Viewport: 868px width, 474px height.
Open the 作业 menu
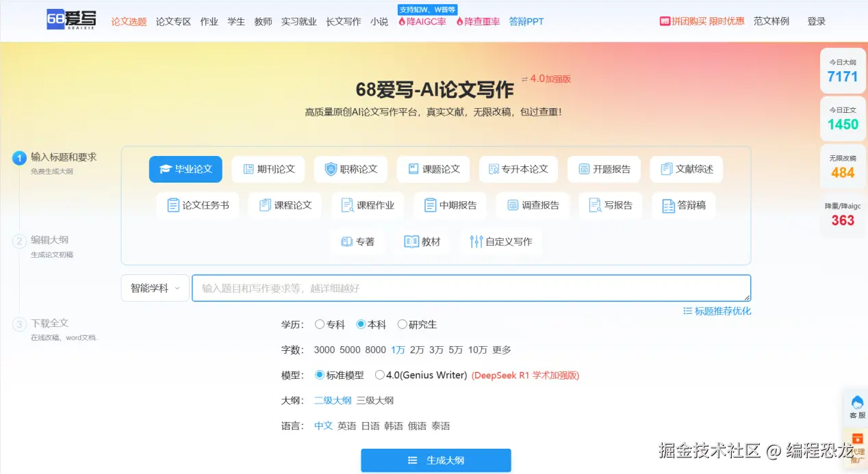[209, 21]
